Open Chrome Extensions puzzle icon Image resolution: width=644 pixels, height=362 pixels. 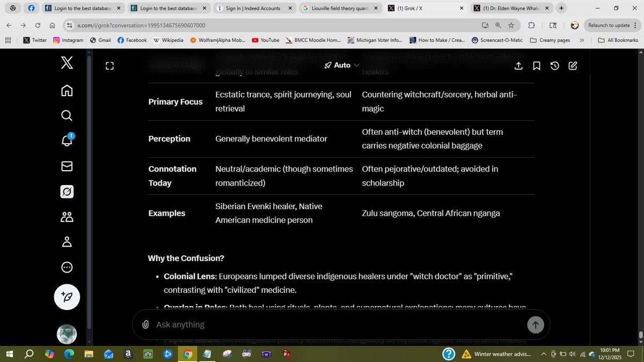tap(532, 25)
